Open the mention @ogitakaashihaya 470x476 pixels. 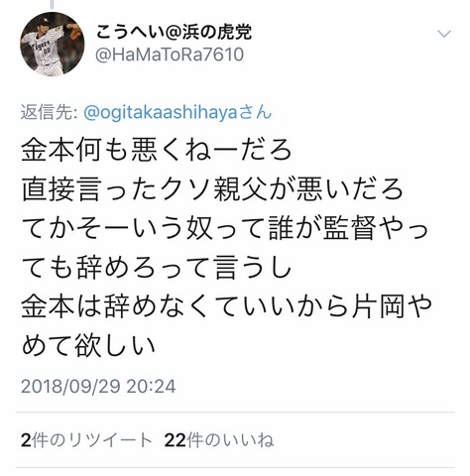pyautogui.click(x=161, y=113)
